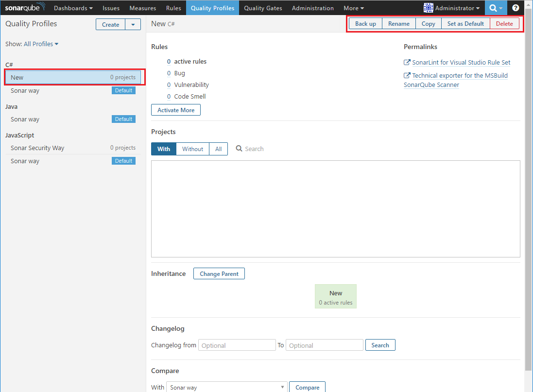Click Set as Default button
Image resolution: width=533 pixels, height=392 pixels.
pyautogui.click(x=465, y=23)
